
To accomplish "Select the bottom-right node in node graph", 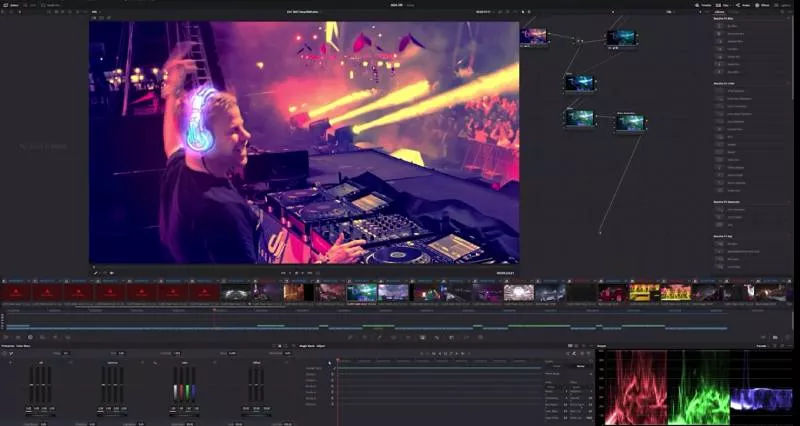I will (x=630, y=122).
